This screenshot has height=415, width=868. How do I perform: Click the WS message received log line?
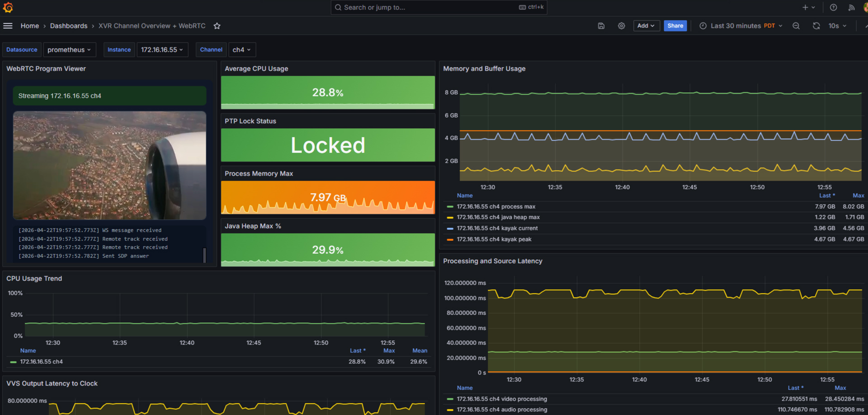tap(90, 230)
